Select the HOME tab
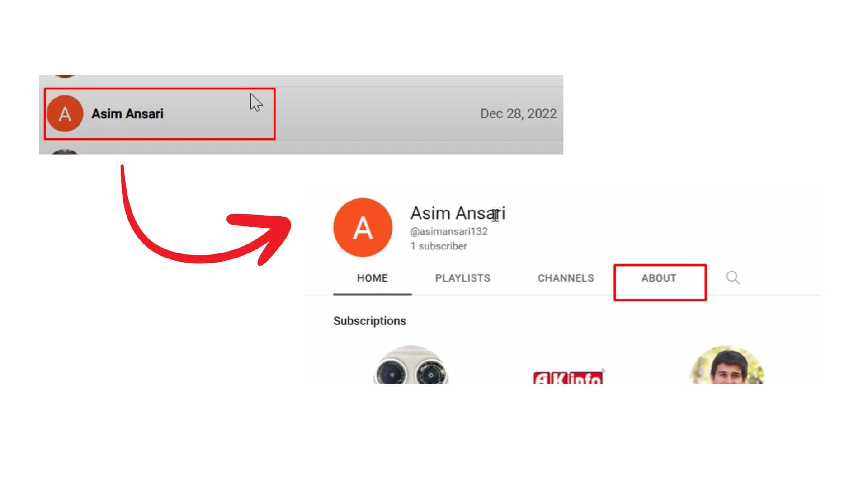This screenshot has height=488, width=868. point(372,278)
